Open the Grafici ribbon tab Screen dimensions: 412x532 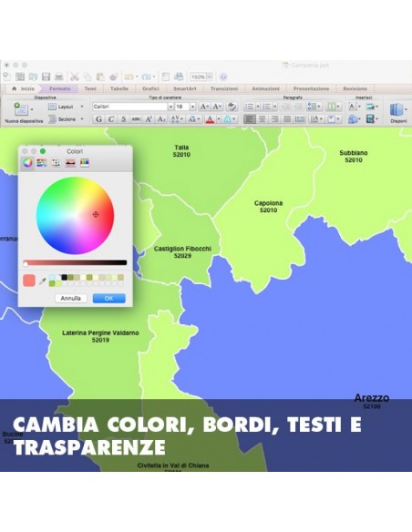[150, 88]
